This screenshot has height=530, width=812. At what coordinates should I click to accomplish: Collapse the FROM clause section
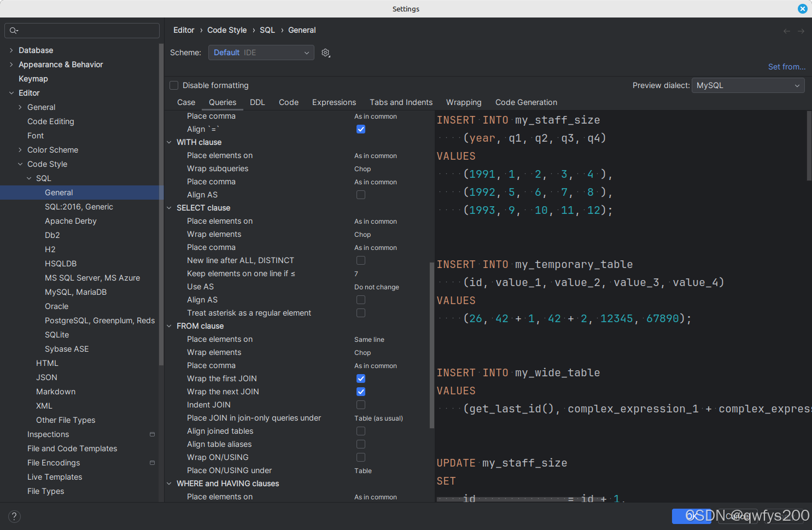click(169, 326)
